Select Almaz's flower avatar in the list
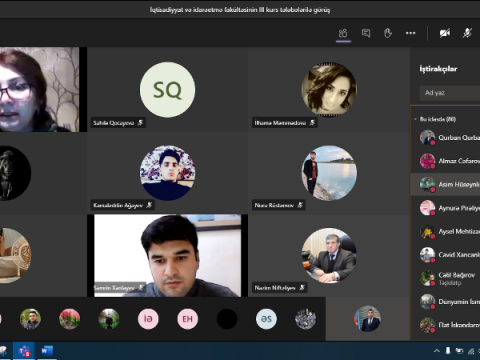The width and height of the screenshot is (480, 360). pyautogui.click(x=427, y=161)
